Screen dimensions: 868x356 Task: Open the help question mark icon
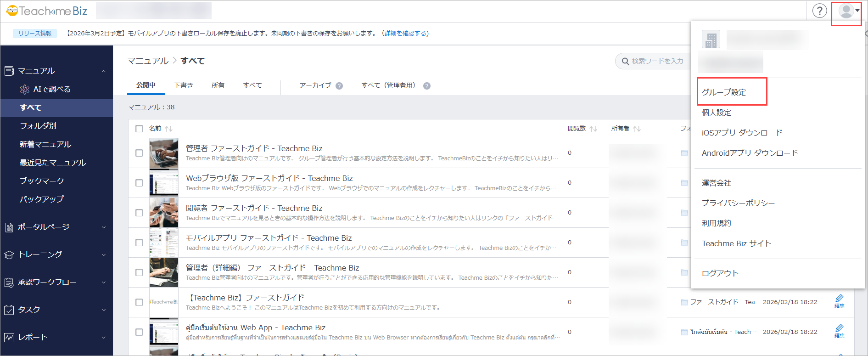point(819,11)
